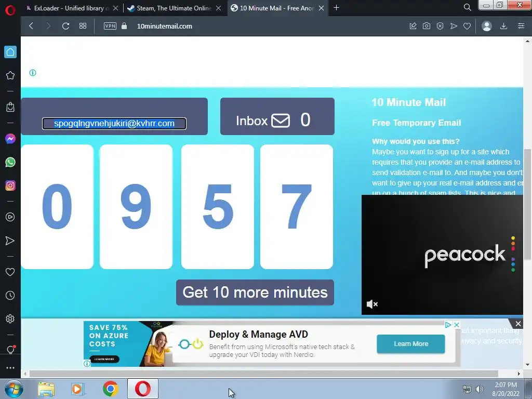Open the Downloads toolbar icon

(x=504, y=26)
